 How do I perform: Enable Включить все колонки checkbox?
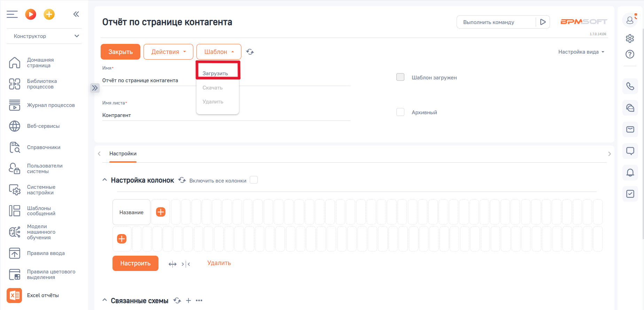(x=254, y=180)
